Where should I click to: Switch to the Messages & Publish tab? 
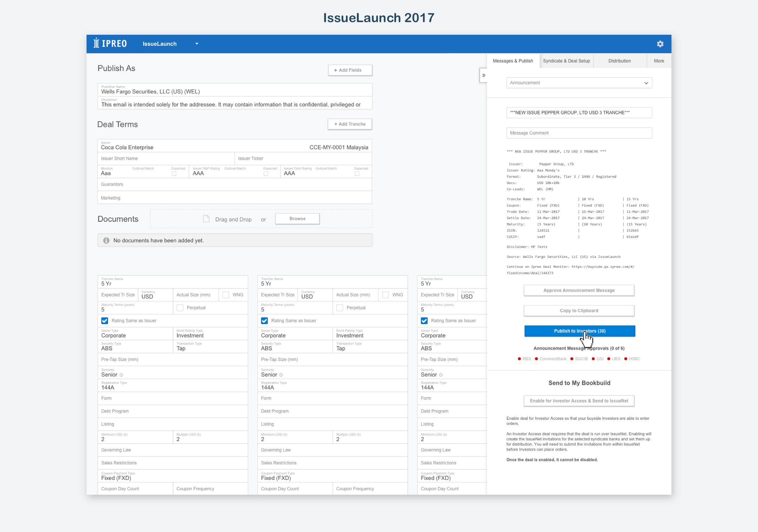(513, 61)
